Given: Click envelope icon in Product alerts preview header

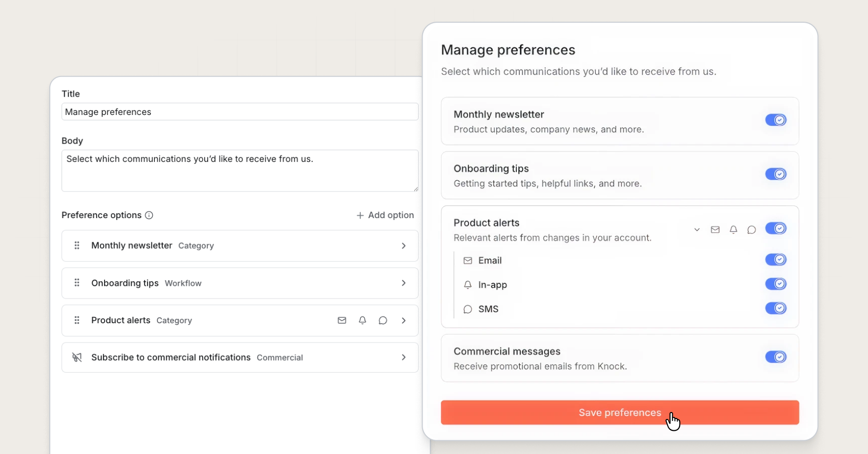Looking at the screenshot, I should point(715,229).
